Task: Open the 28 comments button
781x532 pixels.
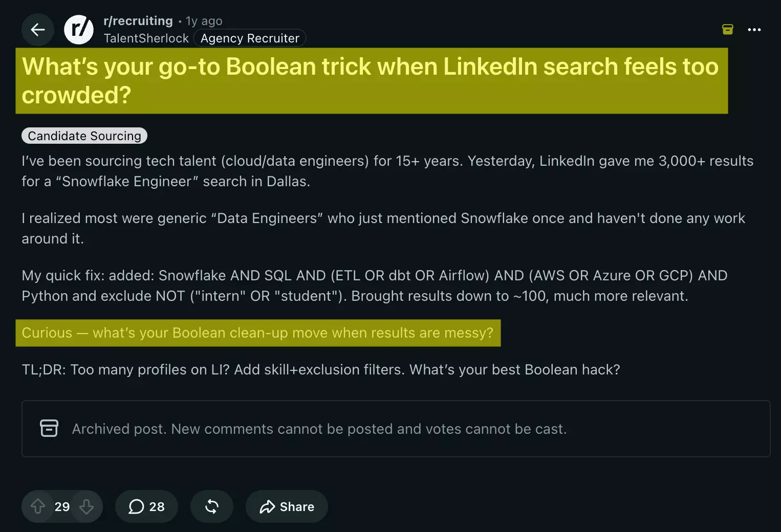Action: [146, 506]
